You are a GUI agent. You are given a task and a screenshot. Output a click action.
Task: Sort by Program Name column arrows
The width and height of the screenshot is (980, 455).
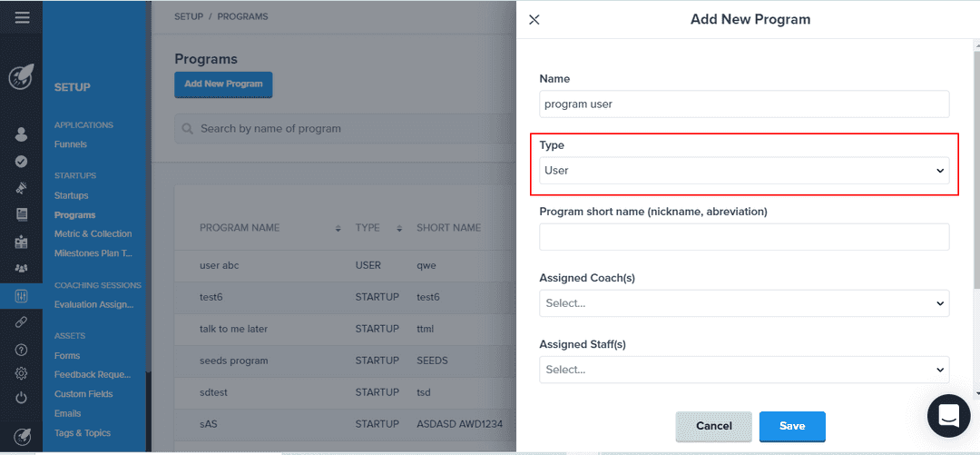338,228
